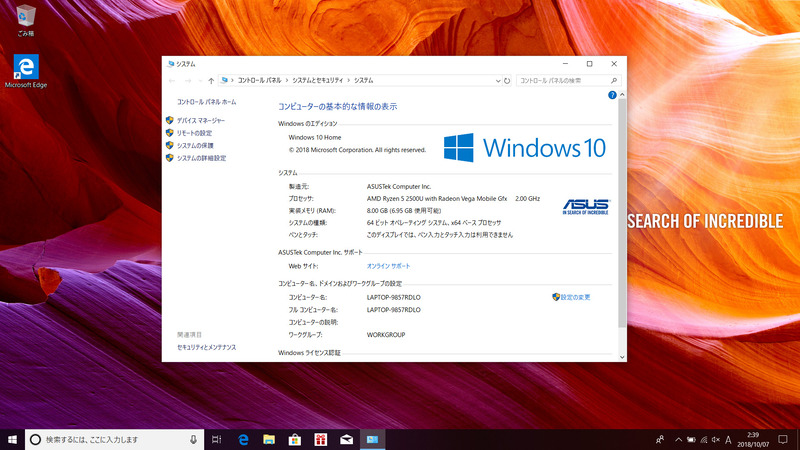The height and width of the screenshot is (450, 800).
Task: Select the active System window taskbar button
Action: (x=372, y=439)
